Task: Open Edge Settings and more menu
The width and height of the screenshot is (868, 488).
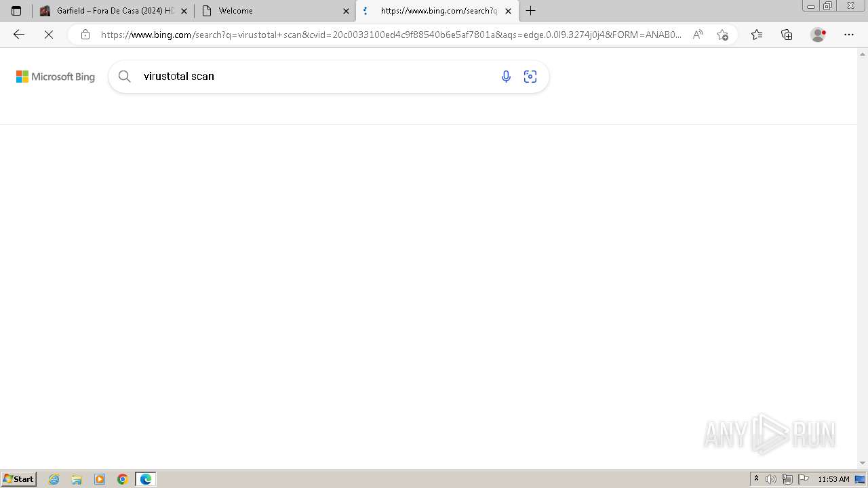Action: [x=849, y=35]
